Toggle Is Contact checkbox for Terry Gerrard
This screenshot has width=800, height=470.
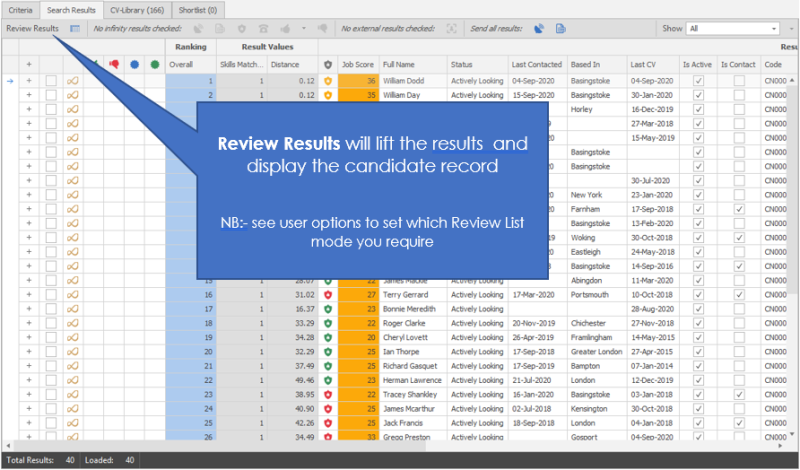(737, 295)
